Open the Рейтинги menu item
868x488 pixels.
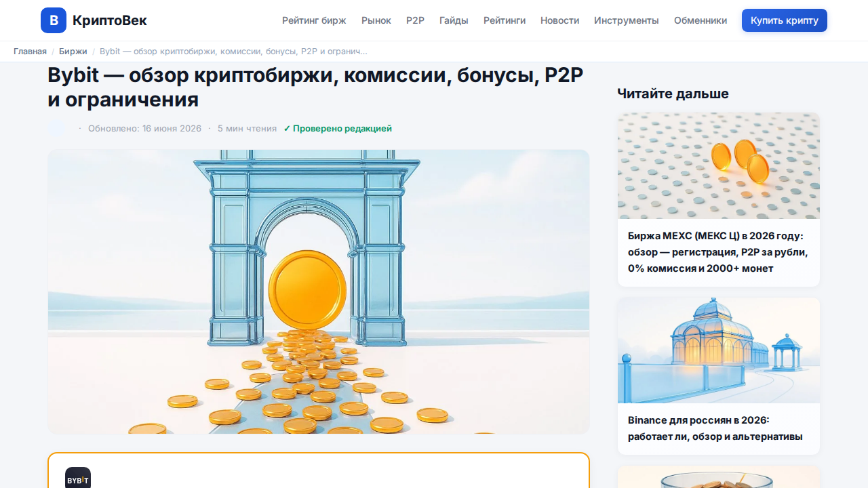pyautogui.click(x=505, y=20)
